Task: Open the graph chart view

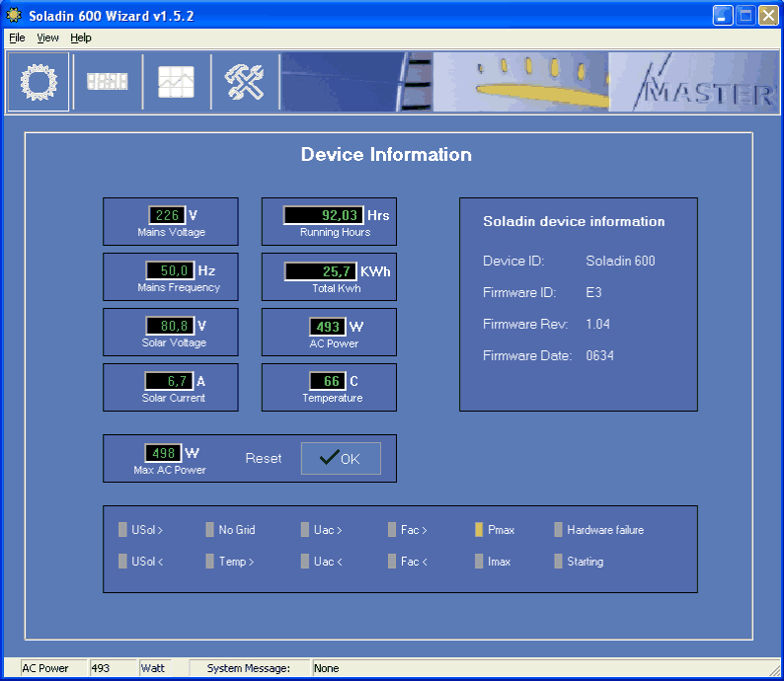Action: (176, 82)
